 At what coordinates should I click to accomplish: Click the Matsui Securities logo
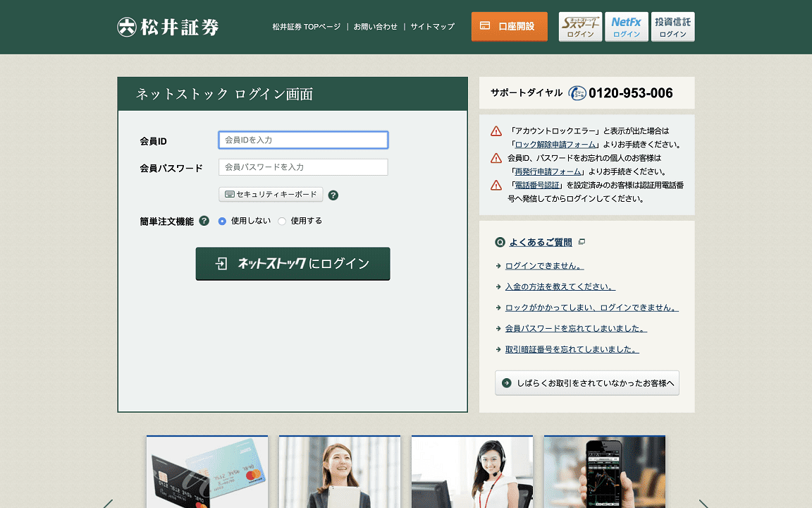(168, 27)
